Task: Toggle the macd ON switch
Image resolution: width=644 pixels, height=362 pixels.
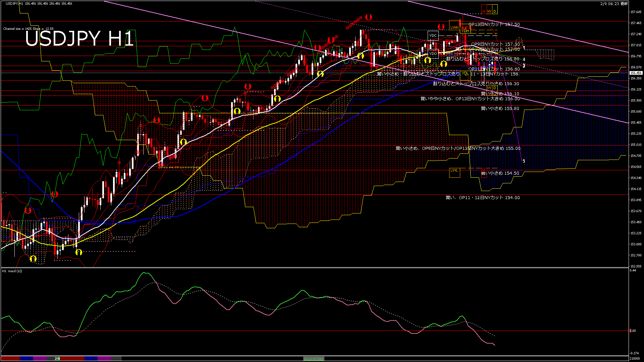Action: tap(314, 359)
